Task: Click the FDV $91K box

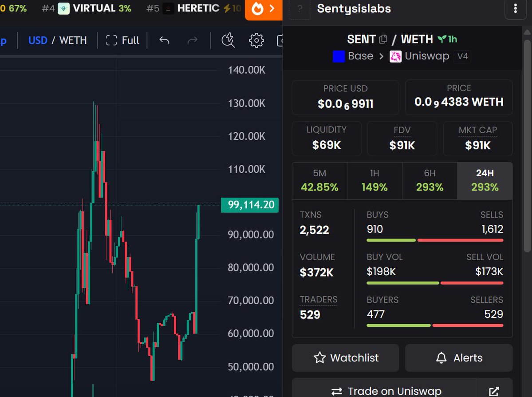Action: pos(402,139)
